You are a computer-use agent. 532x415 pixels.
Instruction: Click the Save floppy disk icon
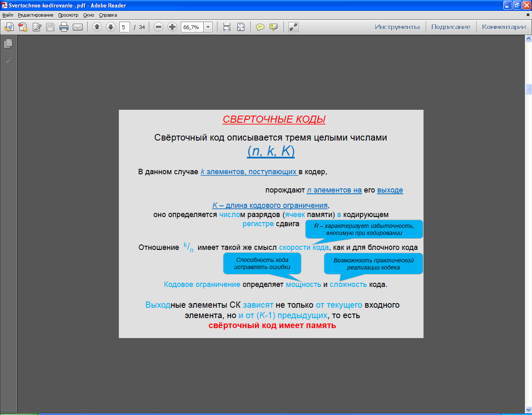50,27
